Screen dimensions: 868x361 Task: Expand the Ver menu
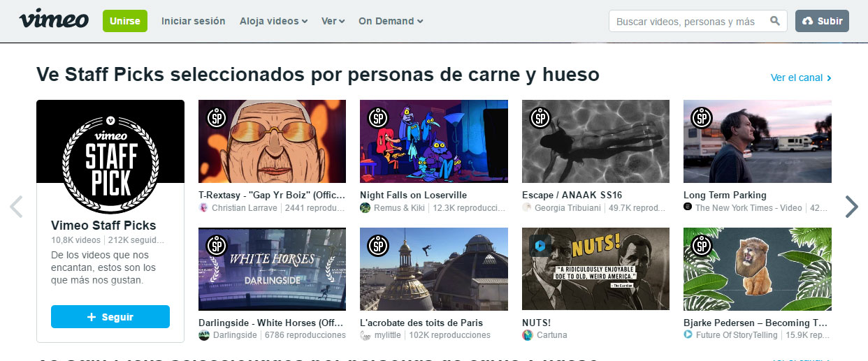333,21
